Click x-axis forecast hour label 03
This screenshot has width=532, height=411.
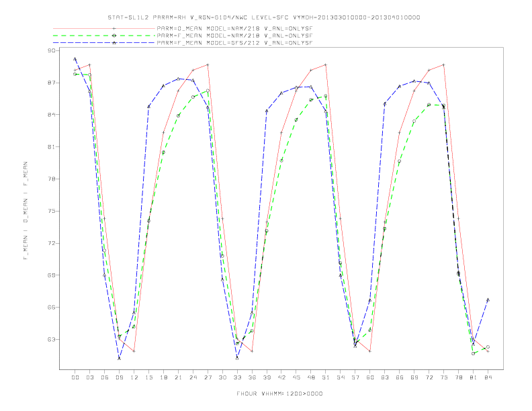coord(89,377)
